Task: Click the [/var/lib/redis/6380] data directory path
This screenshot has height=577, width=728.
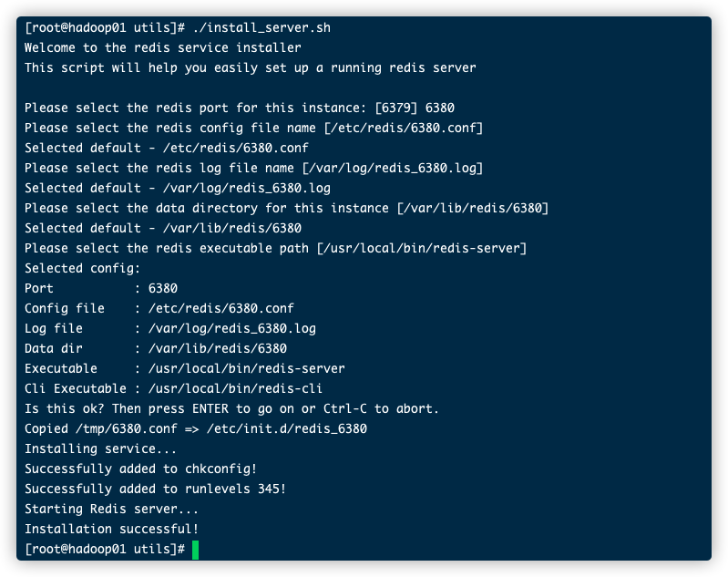Action: 473,208
